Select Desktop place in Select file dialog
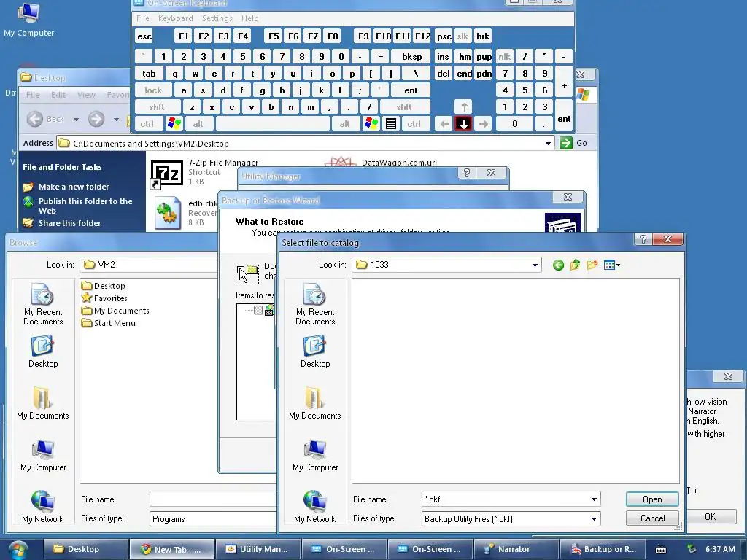Viewport: 747px width, 560px height. [x=315, y=351]
